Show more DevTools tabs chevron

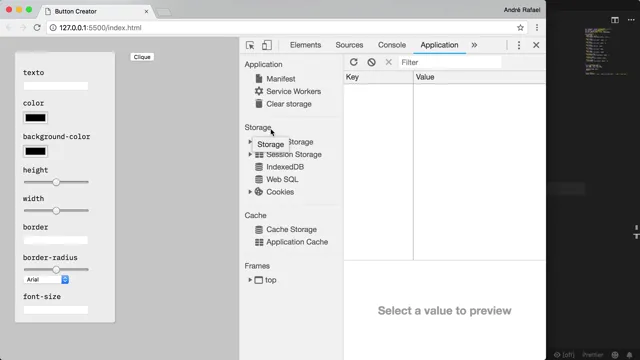coord(474,45)
